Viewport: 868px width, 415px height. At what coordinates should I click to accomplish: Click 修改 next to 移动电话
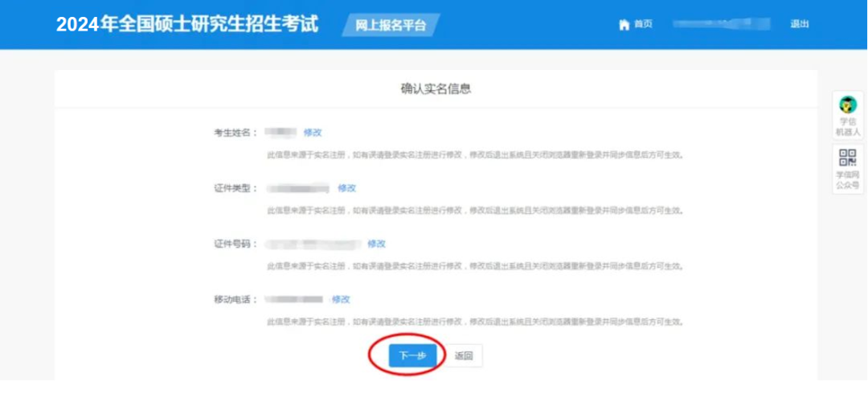click(341, 299)
